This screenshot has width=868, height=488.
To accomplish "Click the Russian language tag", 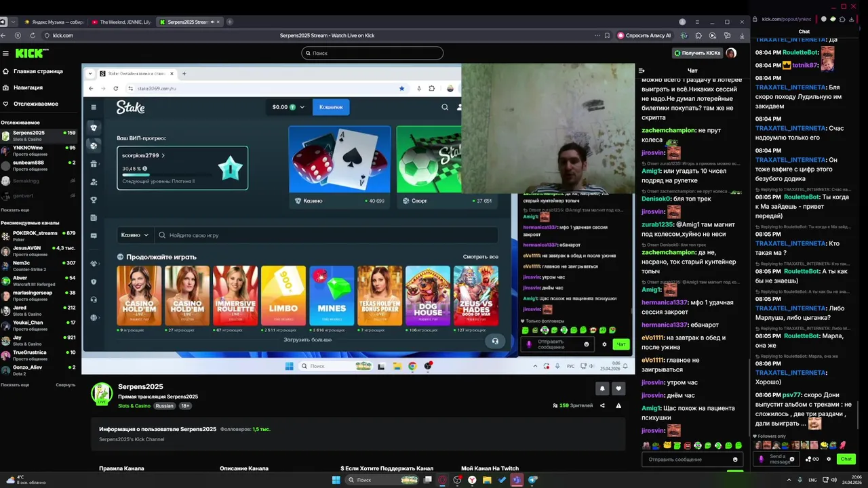I will (164, 406).
